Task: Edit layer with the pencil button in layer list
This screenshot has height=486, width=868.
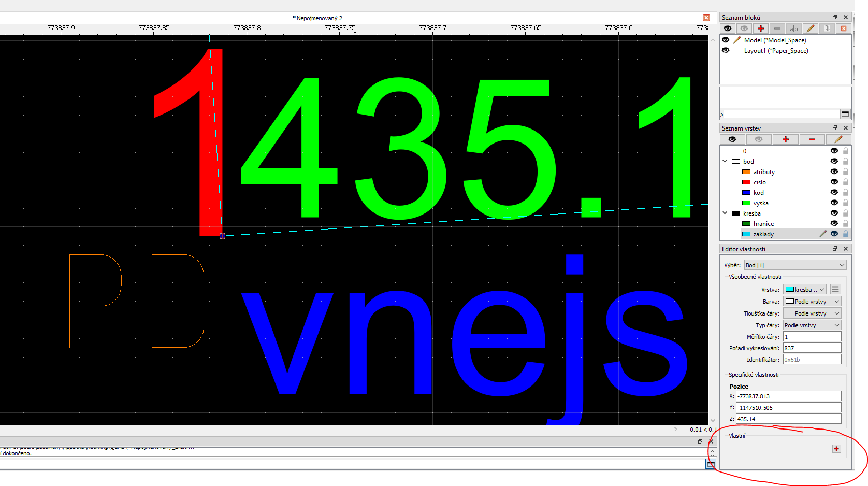Action: click(x=838, y=139)
